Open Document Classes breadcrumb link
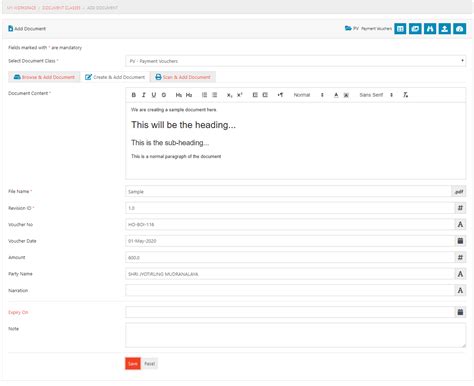This screenshot has height=386, width=474. click(61, 8)
